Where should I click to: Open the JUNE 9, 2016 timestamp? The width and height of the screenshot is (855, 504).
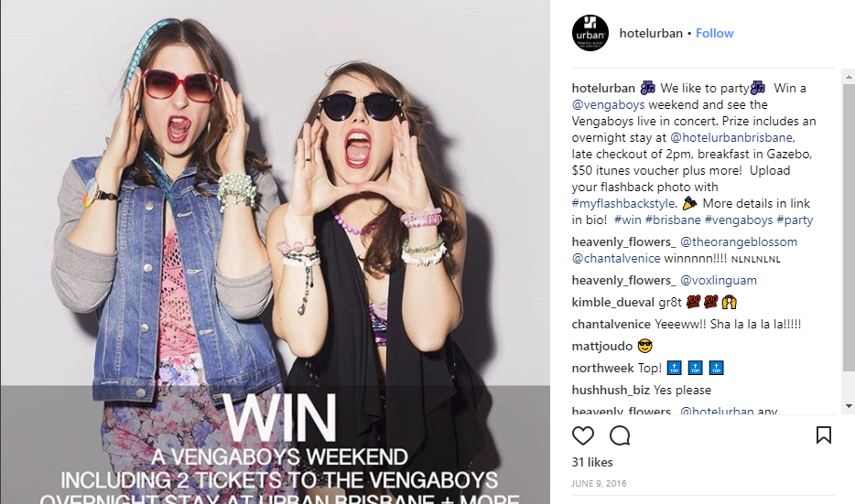coord(599,483)
